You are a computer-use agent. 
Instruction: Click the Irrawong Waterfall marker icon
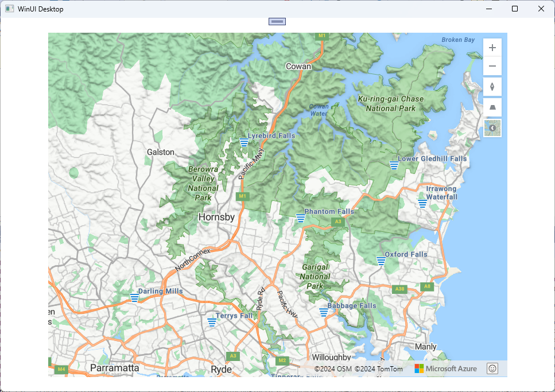[422, 204]
